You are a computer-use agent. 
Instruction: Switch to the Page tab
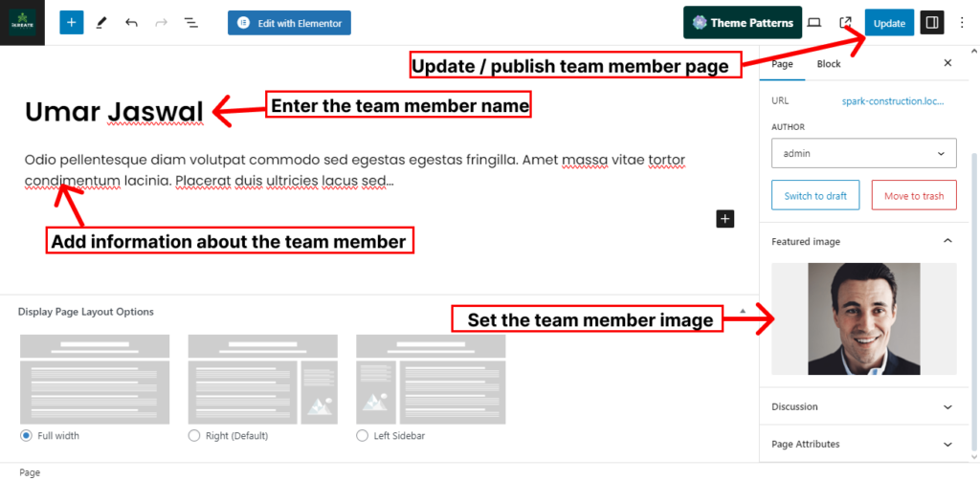[782, 63]
